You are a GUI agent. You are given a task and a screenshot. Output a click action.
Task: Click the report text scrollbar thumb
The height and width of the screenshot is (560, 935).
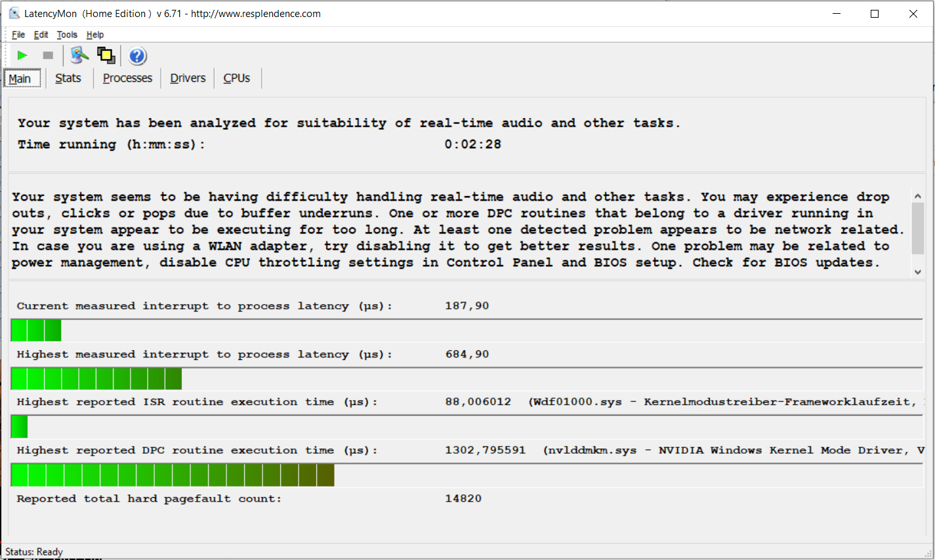click(918, 228)
